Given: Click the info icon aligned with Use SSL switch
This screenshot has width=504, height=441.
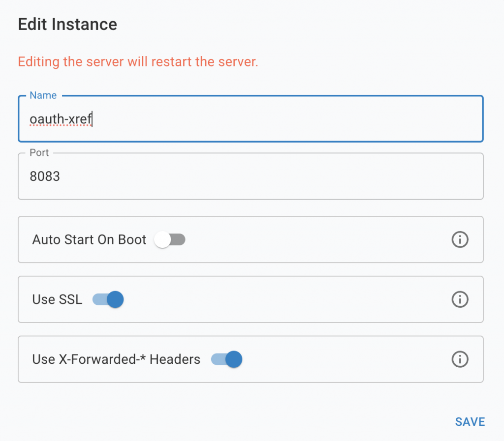Looking at the screenshot, I should (x=460, y=299).
